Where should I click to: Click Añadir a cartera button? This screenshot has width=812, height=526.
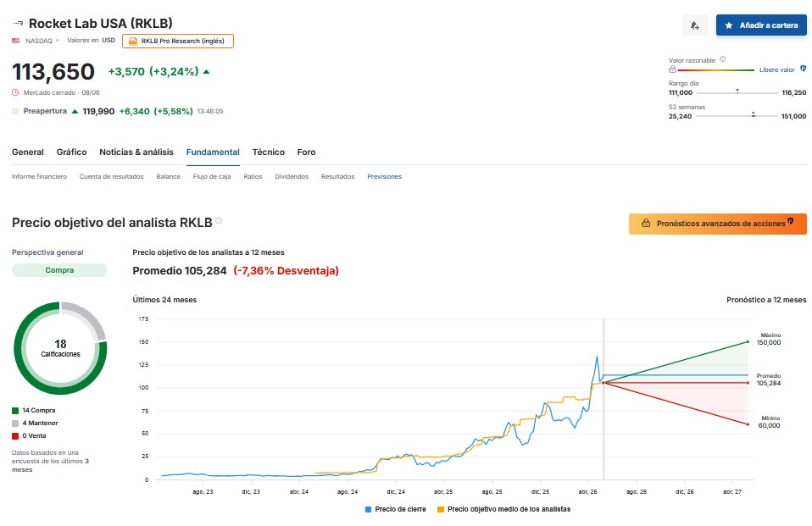(761, 25)
